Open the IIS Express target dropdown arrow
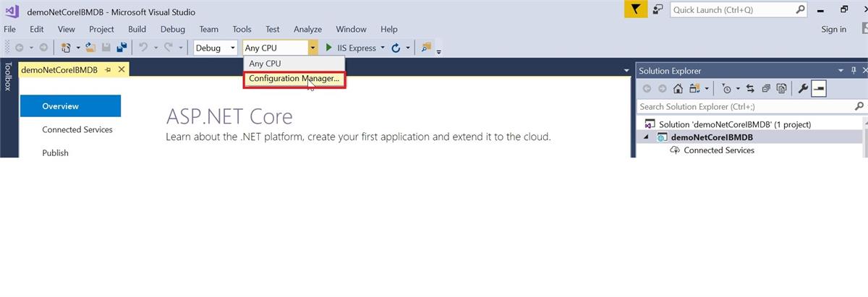The height and width of the screenshot is (297, 868). [383, 48]
